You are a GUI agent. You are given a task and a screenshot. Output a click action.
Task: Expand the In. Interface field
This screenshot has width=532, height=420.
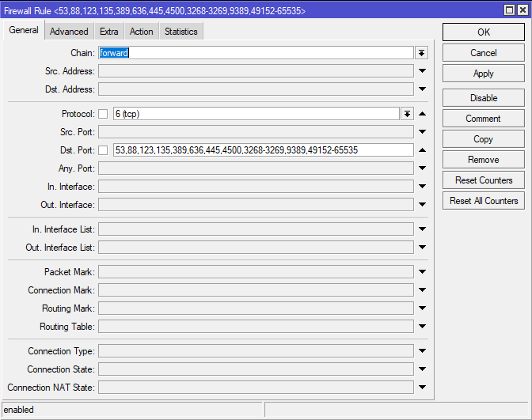422,187
